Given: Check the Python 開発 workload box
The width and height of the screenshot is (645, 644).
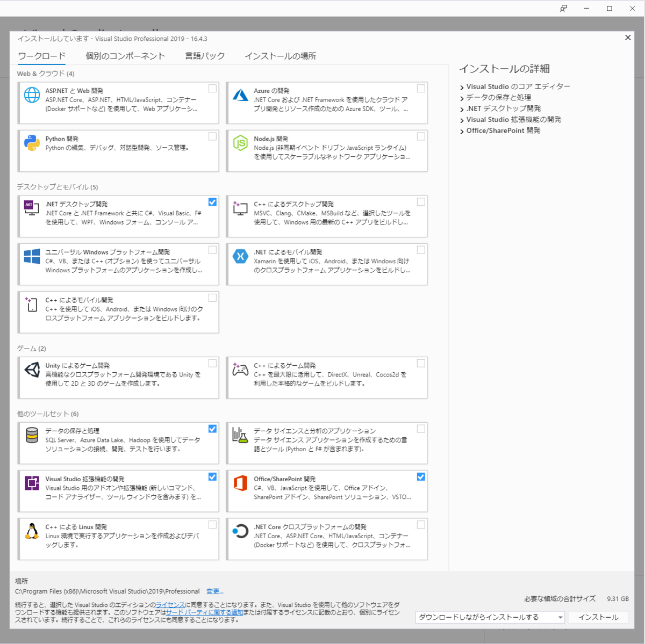Looking at the screenshot, I should [212, 136].
